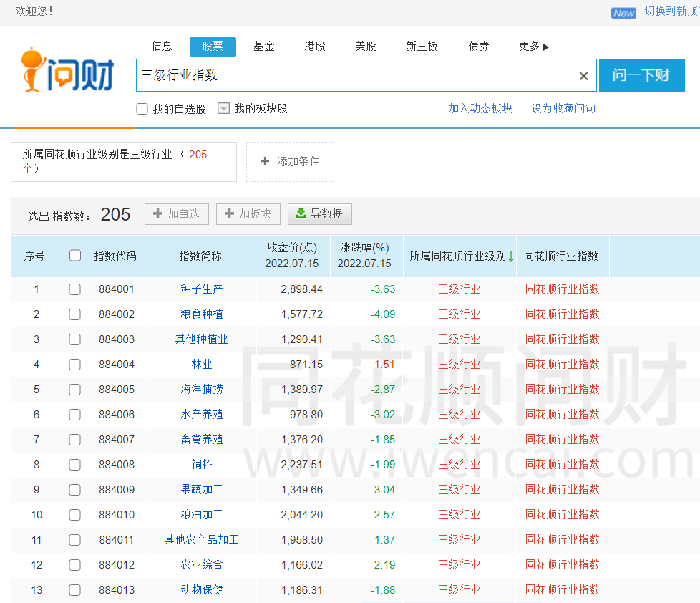Switch to the 新三板 tab
The image size is (700, 603).
pos(422,47)
